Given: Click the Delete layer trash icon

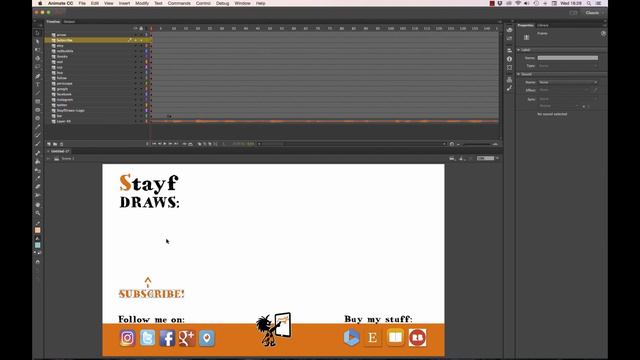Looking at the screenshot, I should [x=62, y=144].
